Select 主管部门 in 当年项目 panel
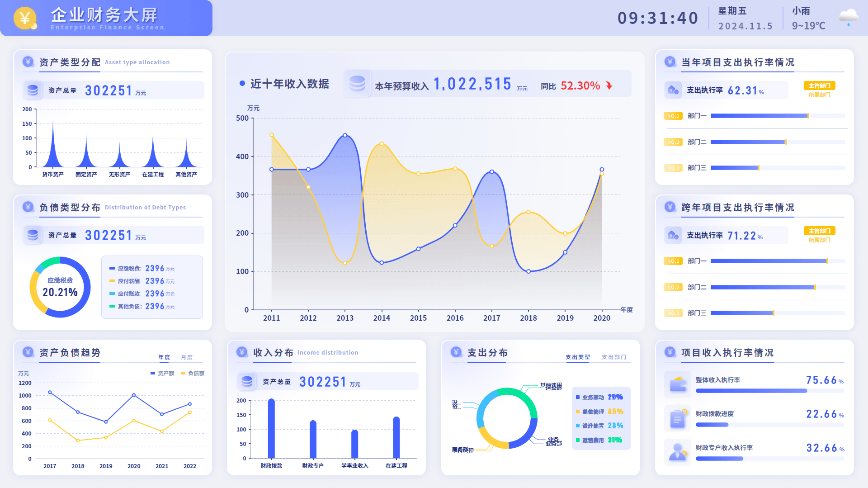 tap(820, 85)
